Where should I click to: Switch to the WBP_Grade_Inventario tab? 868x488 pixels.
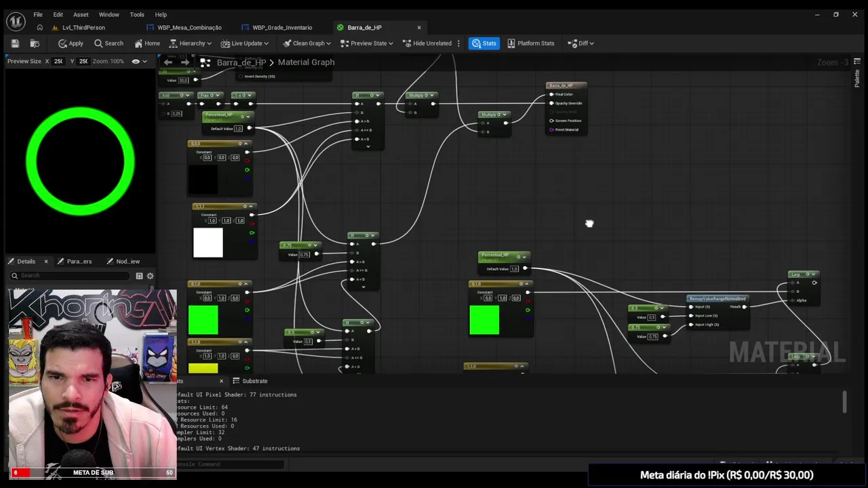[282, 28]
